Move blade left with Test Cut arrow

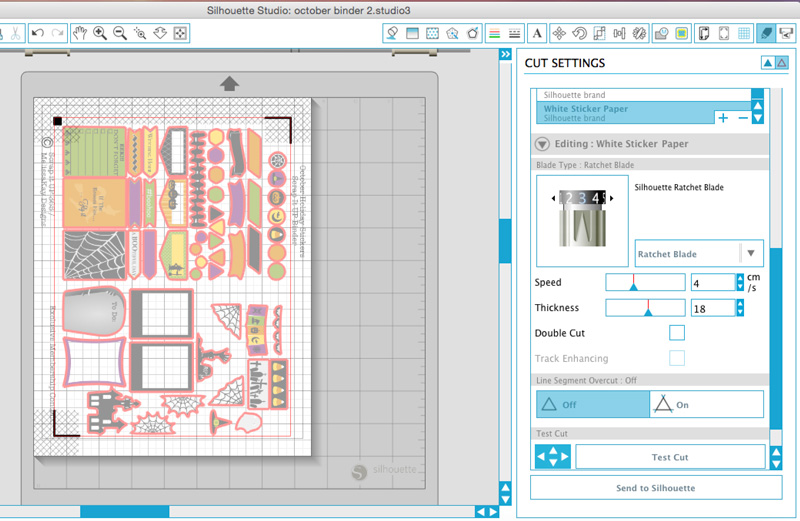pyautogui.click(x=541, y=456)
